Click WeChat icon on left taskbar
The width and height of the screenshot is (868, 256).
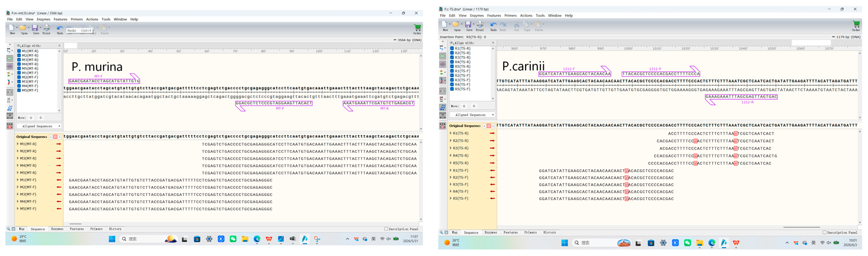point(233,239)
